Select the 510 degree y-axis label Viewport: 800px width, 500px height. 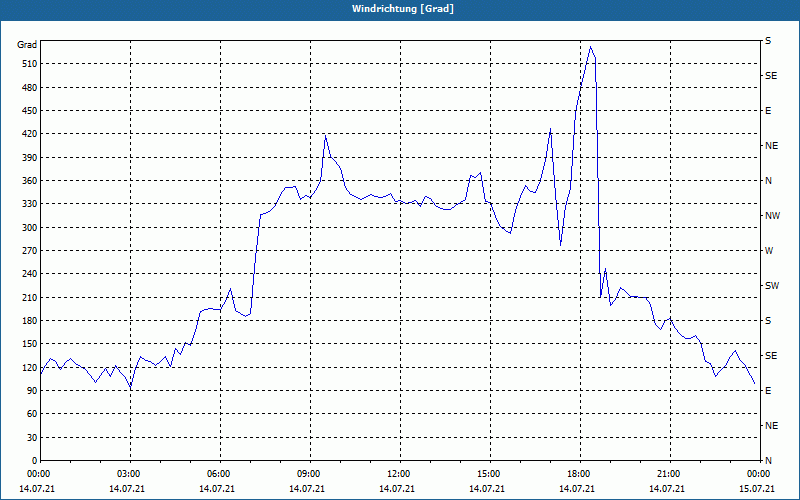[x=28, y=64]
